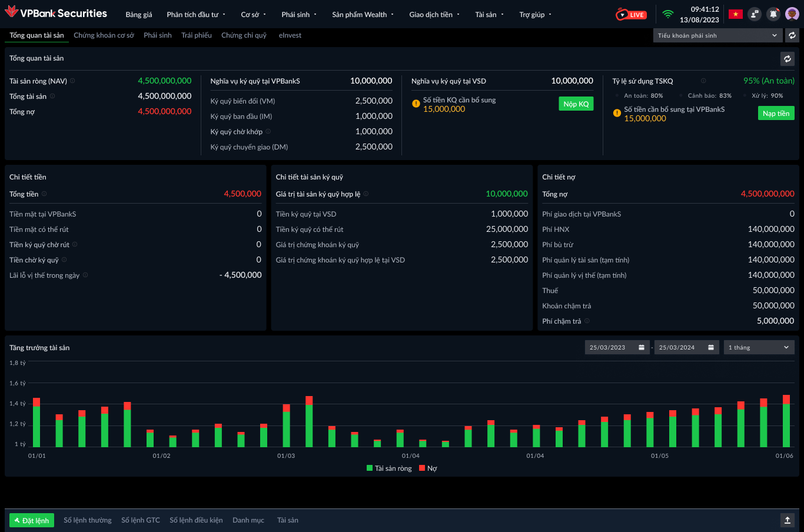Open the calendar for start date 25/03/2023
This screenshot has height=532, width=804.
click(x=642, y=348)
